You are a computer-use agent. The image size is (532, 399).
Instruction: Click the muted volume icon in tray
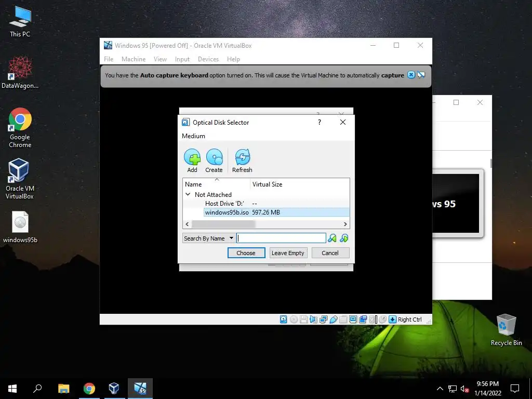[464, 389]
